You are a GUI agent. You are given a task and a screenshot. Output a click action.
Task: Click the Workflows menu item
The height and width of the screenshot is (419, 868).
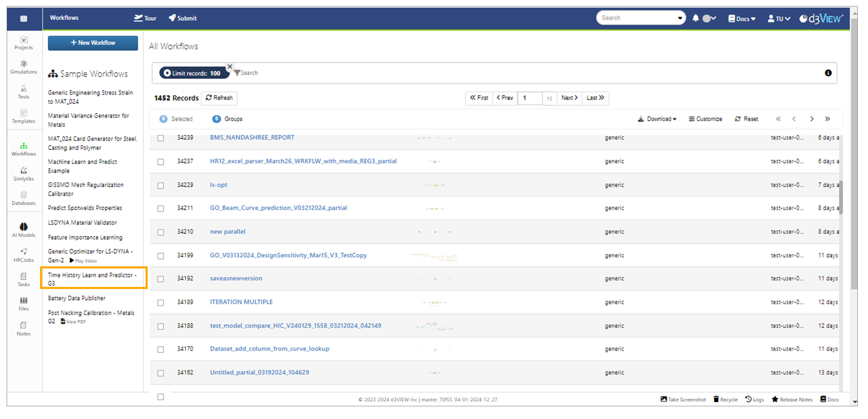coord(64,17)
